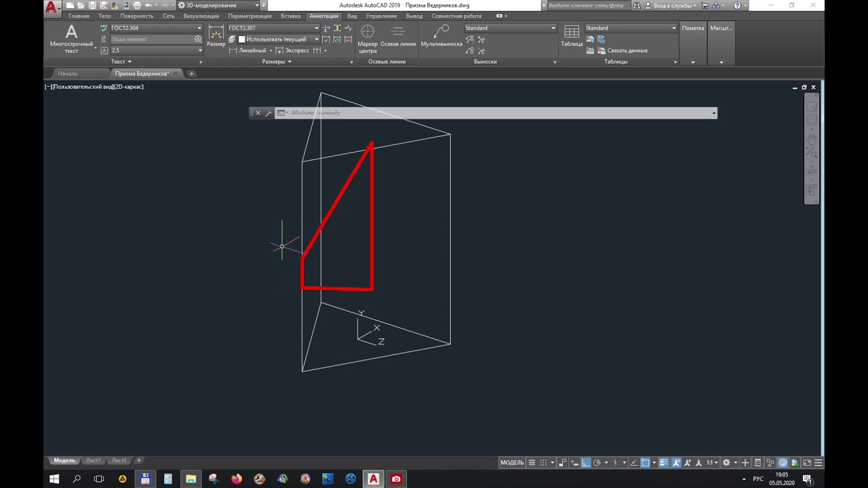Image resolution: width=868 pixels, height=488 pixels.
Task: Expand the Текст panel
Action: pos(121,62)
